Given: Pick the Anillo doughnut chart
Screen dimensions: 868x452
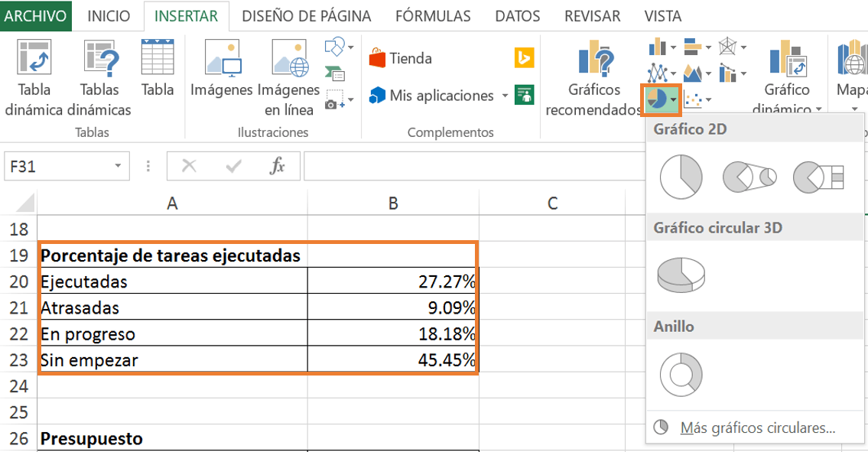Looking at the screenshot, I should [x=680, y=374].
